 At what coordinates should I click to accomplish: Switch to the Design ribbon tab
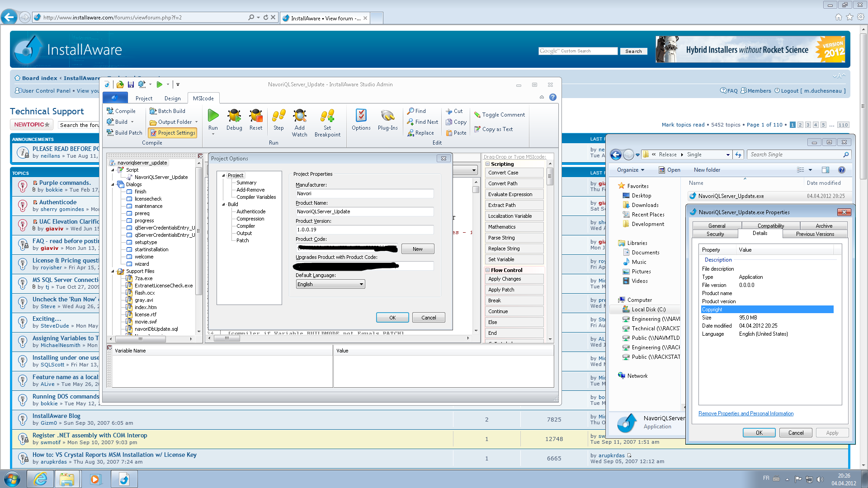(172, 99)
